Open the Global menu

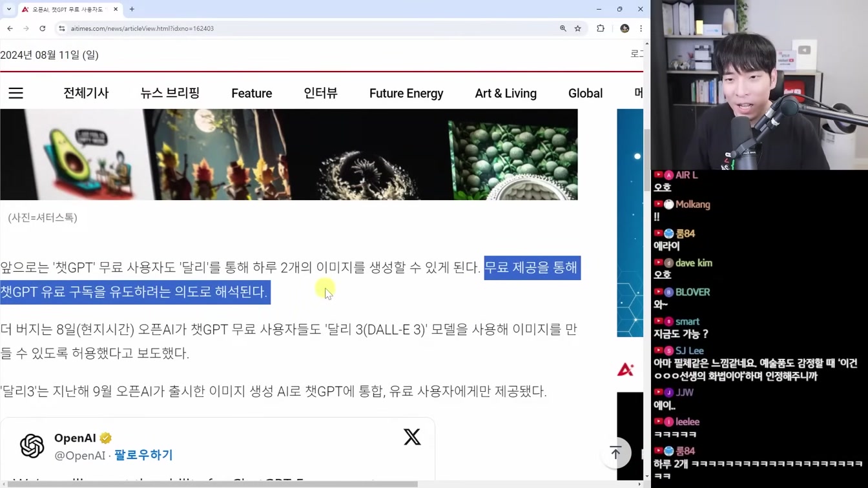(585, 94)
